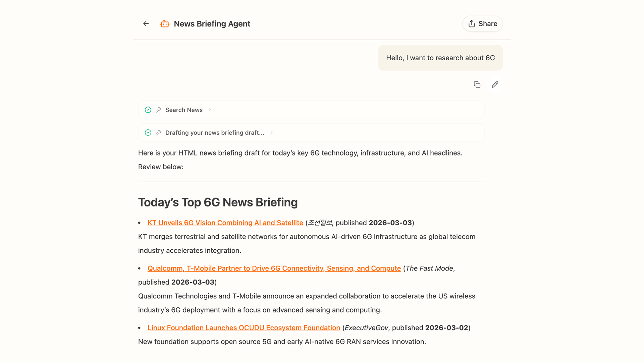Click the wrench icon beside Search News
Screen dimensions: 644x362
(x=159, y=110)
